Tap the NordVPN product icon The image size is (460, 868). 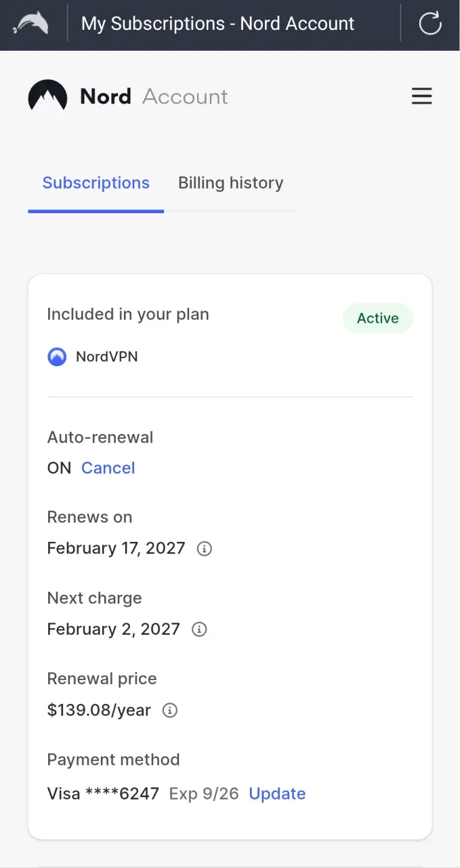[x=57, y=357]
